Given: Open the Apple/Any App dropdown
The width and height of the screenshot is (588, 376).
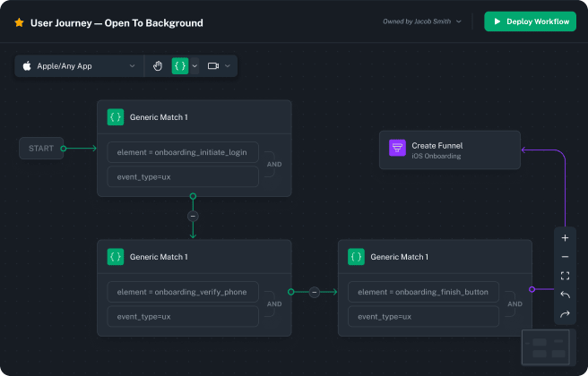Looking at the screenshot, I should [x=80, y=66].
